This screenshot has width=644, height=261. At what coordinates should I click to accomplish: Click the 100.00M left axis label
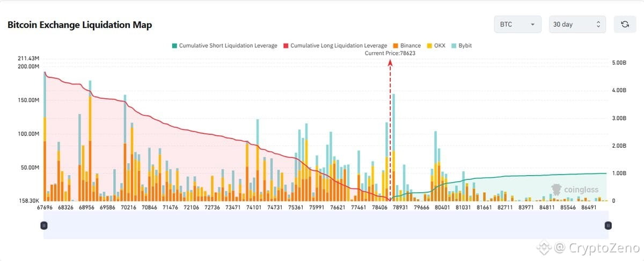28,134
